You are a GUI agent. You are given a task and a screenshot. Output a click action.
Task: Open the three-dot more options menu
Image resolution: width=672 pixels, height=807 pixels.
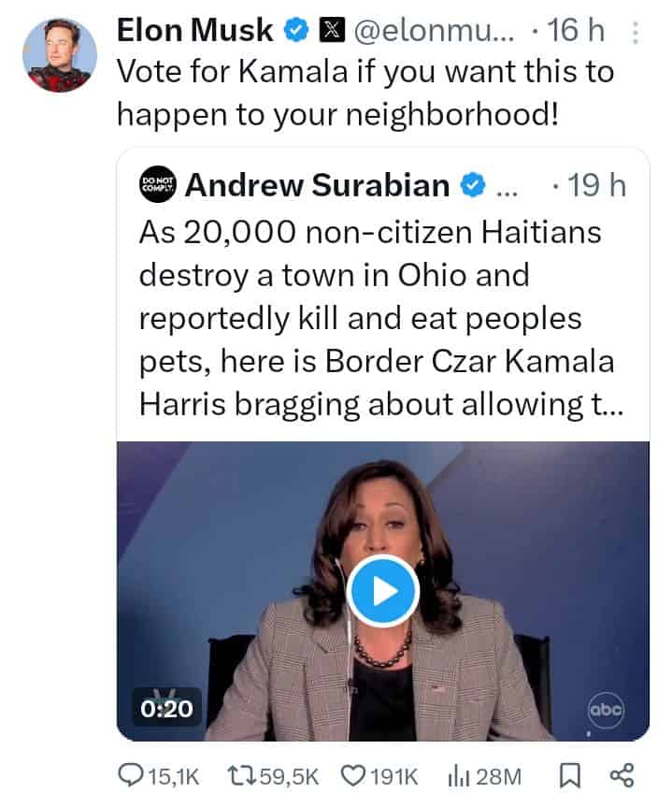[x=635, y=33]
